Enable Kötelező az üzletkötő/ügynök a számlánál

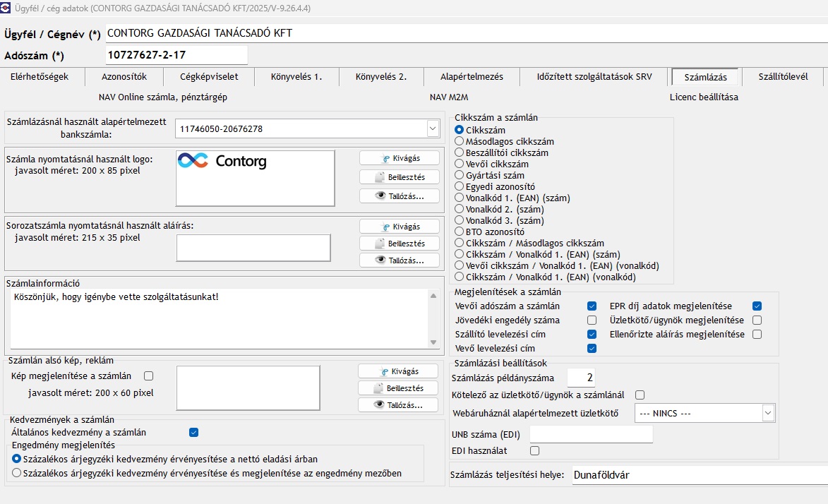(640, 395)
